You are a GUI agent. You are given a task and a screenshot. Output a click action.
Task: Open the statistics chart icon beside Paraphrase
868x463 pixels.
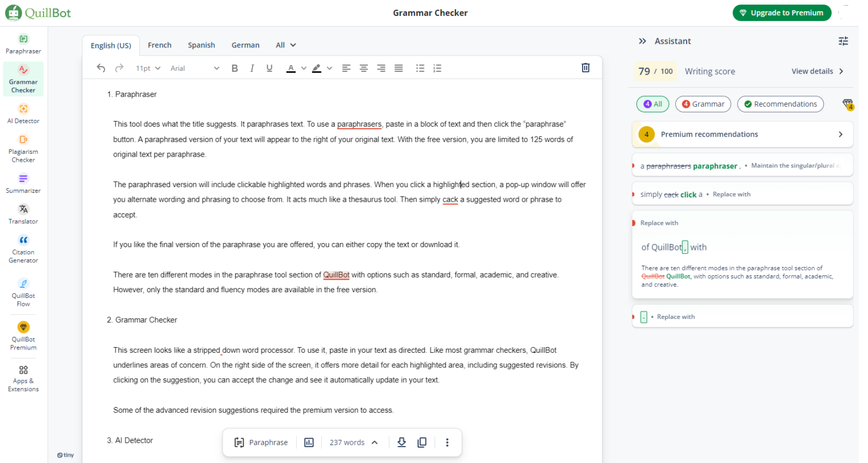309,443
